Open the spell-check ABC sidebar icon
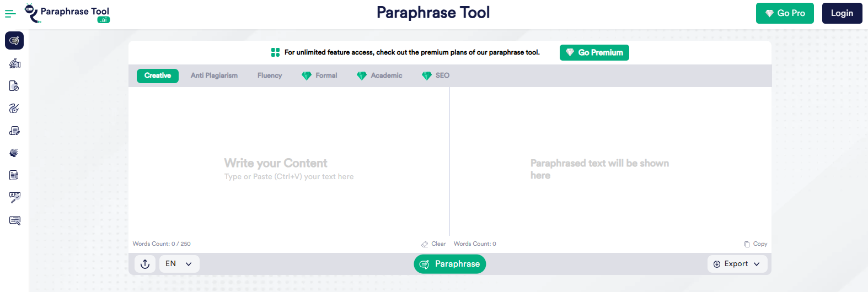Image resolution: width=868 pixels, height=292 pixels. click(x=14, y=198)
